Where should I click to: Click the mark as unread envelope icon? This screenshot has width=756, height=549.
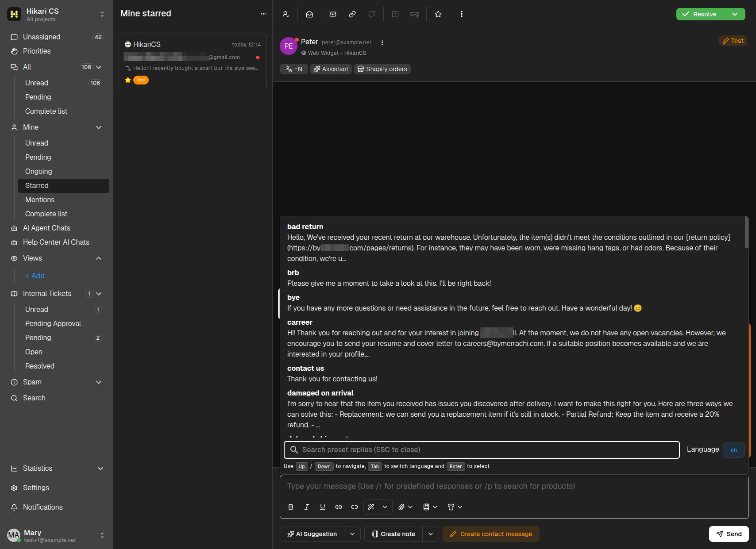click(x=309, y=14)
